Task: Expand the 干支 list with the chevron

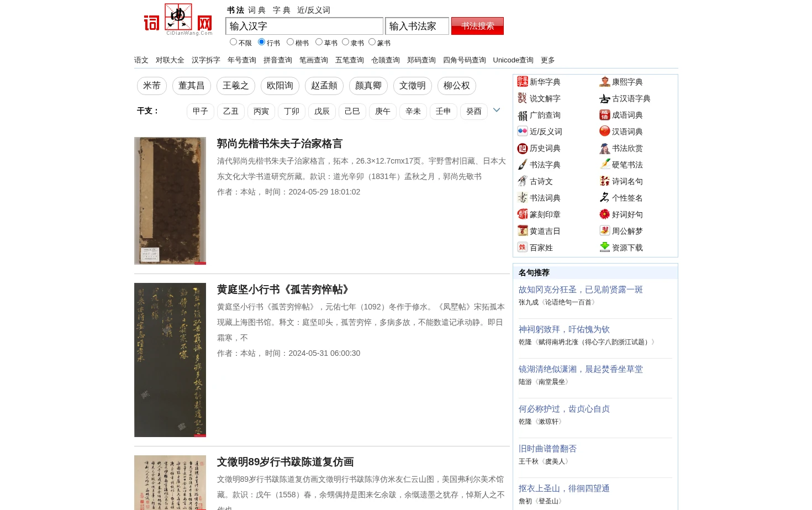Action: pyautogui.click(x=497, y=110)
